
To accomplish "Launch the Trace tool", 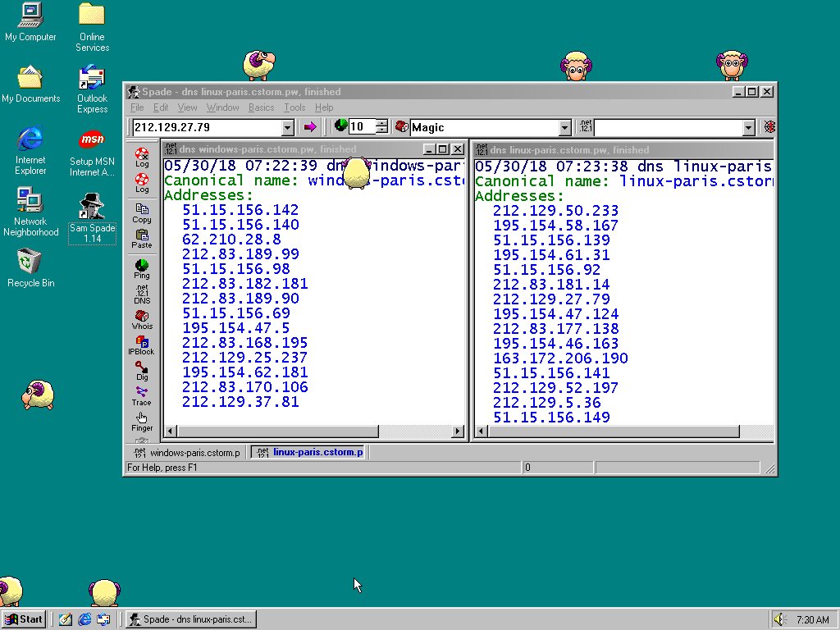I will [142, 396].
